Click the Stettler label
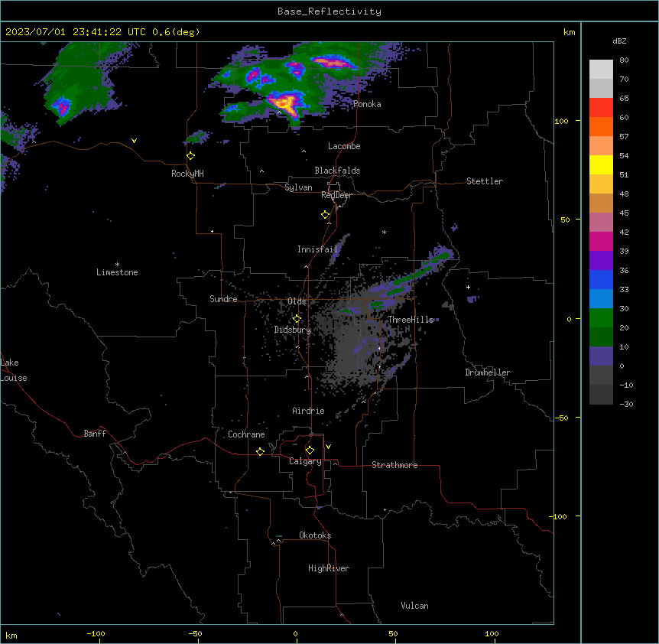 coord(485,181)
